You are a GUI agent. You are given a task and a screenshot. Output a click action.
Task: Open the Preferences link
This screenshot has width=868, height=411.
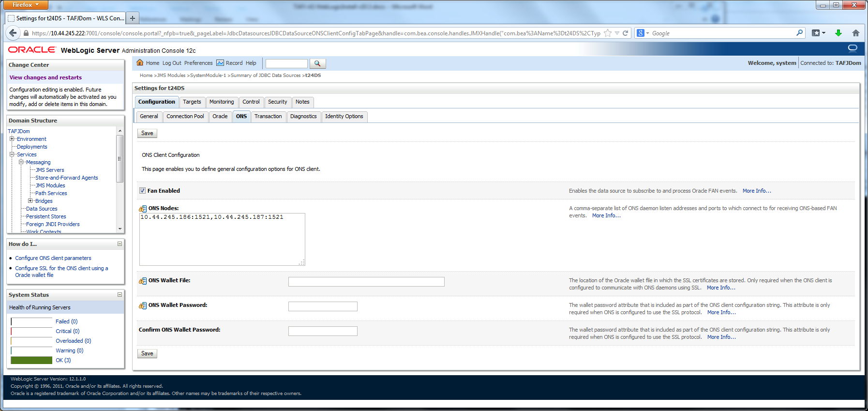pos(198,63)
